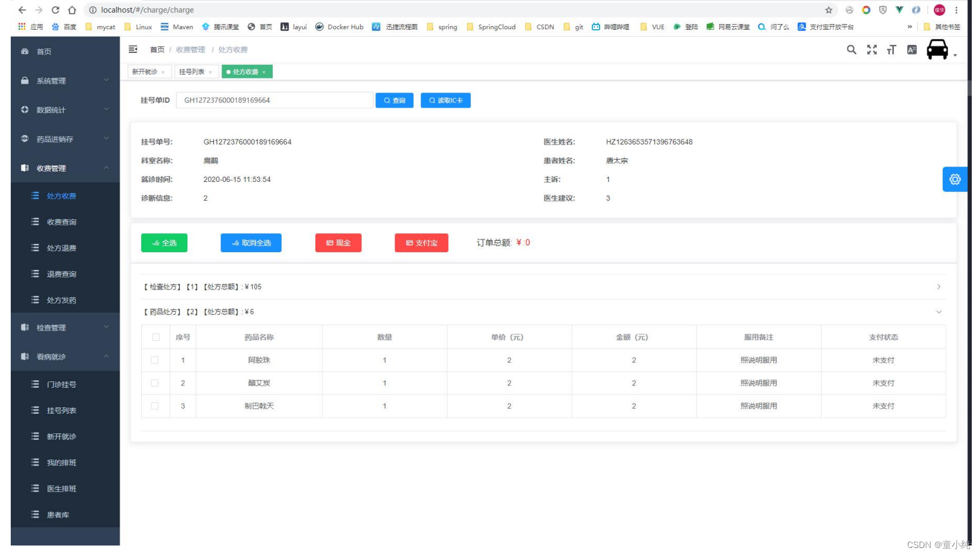Screen dimensions: 980x555
Task: Click the 读取IC卡 button
Action: (446, 100)
